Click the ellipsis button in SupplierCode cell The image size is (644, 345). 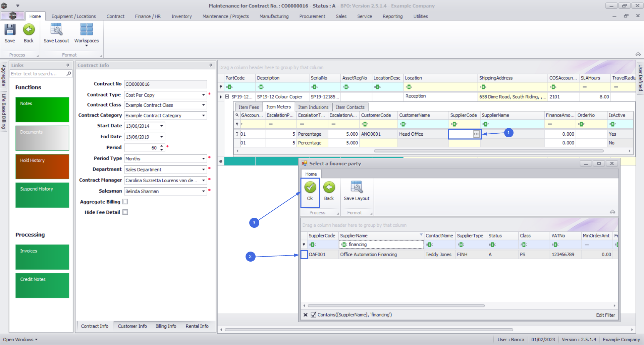(476, 134)
